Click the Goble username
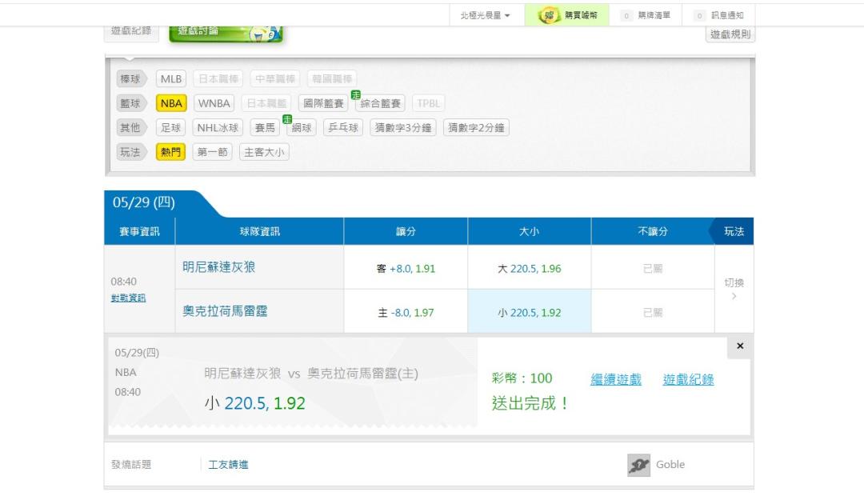 [x=670, y=464]
